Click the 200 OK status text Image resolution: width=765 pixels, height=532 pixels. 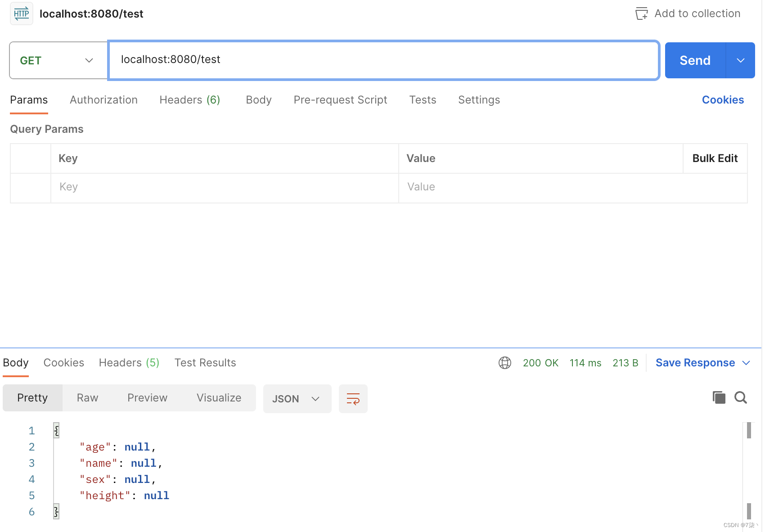pyautogui.click(x=540, y=363)
